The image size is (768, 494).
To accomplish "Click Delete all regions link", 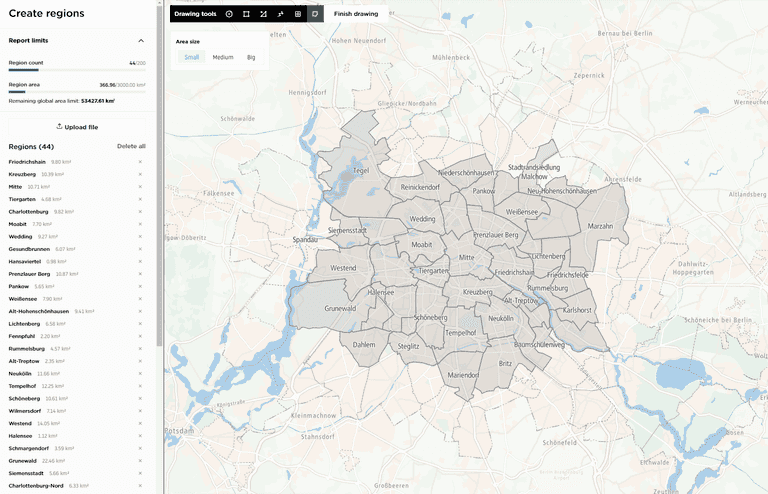I will coord(131,146).
